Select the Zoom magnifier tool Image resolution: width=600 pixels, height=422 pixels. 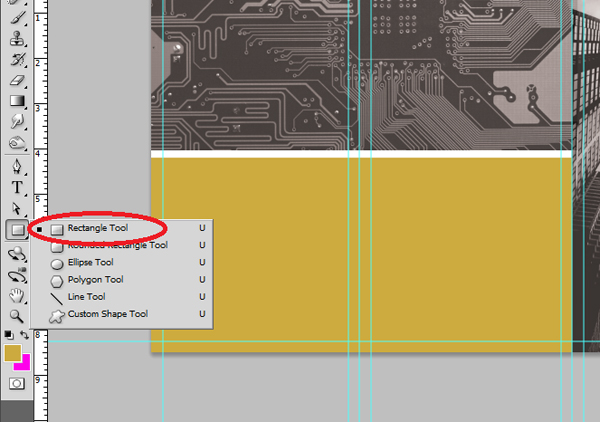[17, 316]
